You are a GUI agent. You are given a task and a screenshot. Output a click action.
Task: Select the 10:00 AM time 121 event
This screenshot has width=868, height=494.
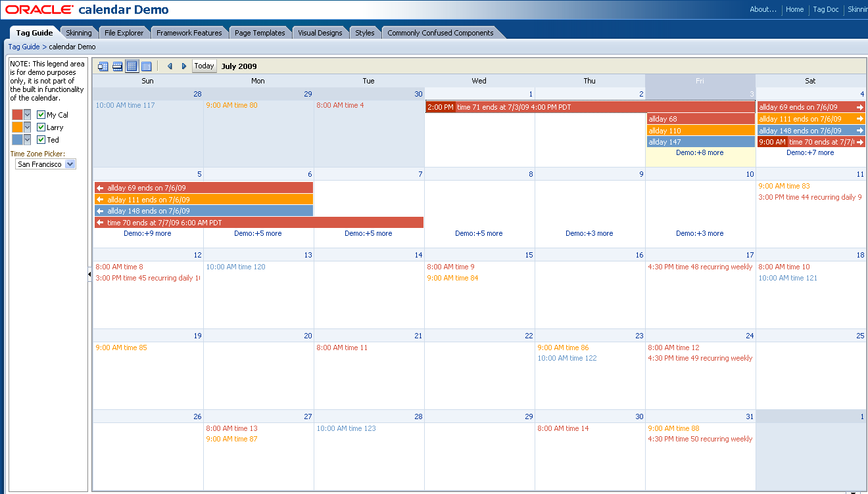click(x=788, y=278)
